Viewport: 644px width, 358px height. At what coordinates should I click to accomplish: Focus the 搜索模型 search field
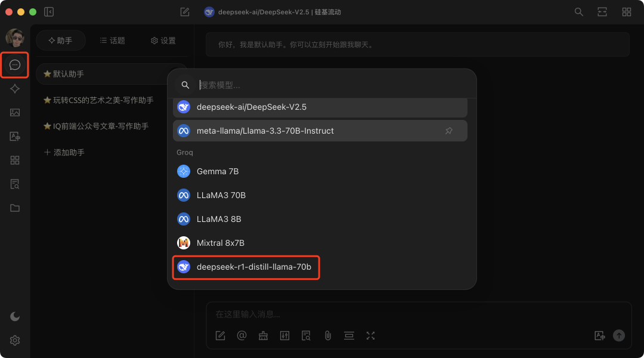click(333, 85)
